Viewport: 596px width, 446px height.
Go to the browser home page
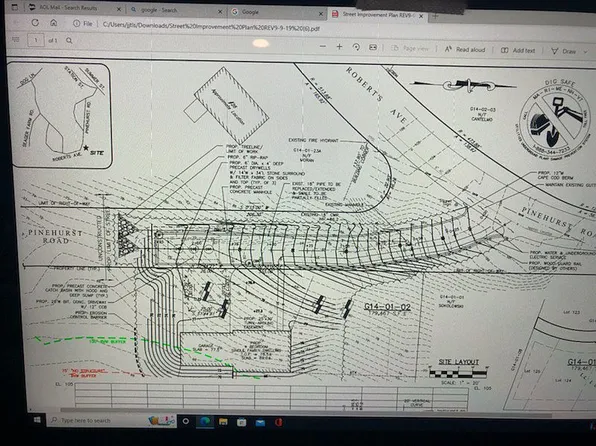(x=54, y=23)
